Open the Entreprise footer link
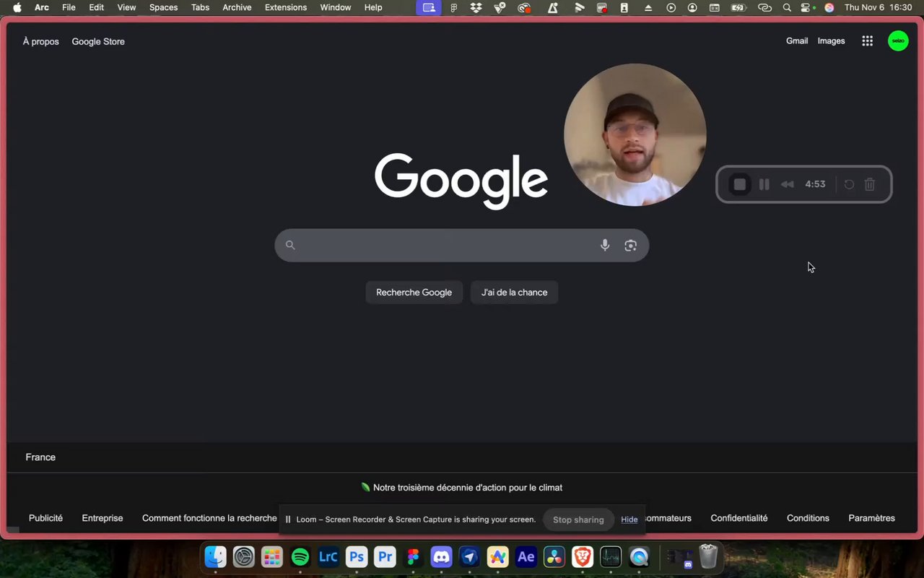The image size is (924, 578). tap(103, 518)
